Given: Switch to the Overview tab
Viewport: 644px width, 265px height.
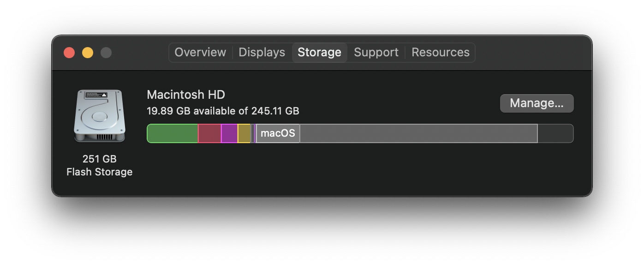Looking at the screenshot, I should click(200, 53).
